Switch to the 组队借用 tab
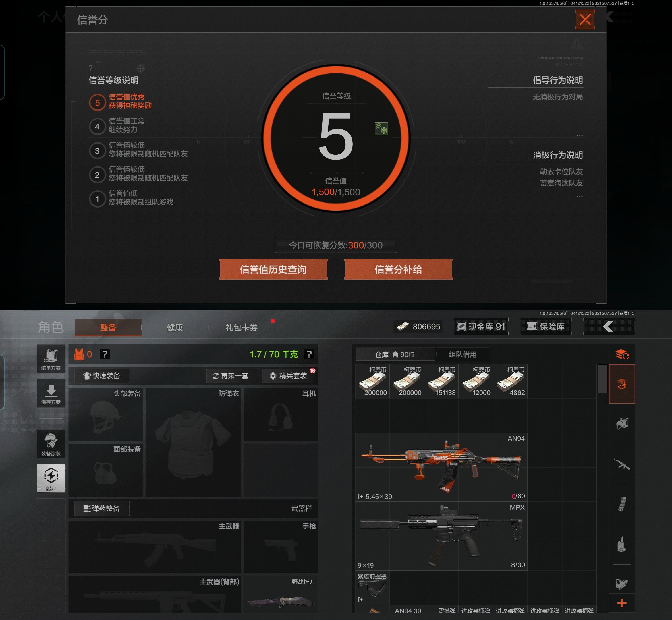The width and height of the screenshot is (672, 620). tap(463, 354)
